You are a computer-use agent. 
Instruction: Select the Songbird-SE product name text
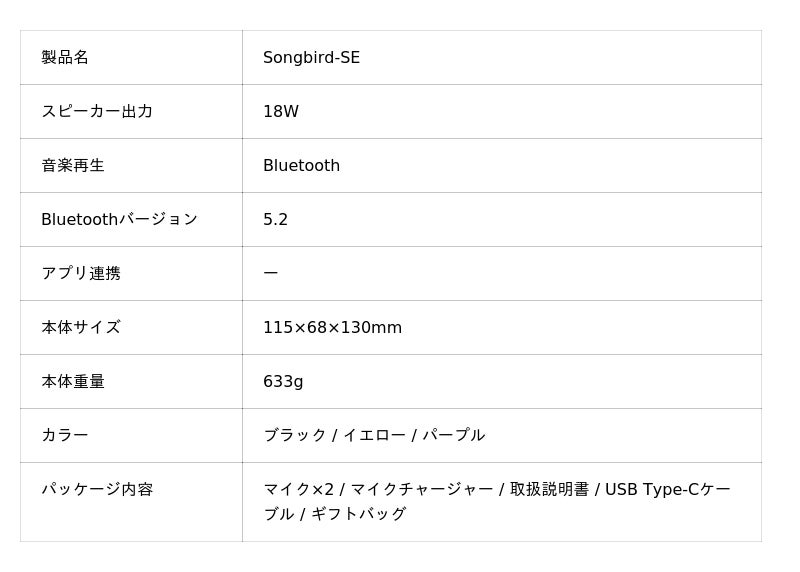311,58
